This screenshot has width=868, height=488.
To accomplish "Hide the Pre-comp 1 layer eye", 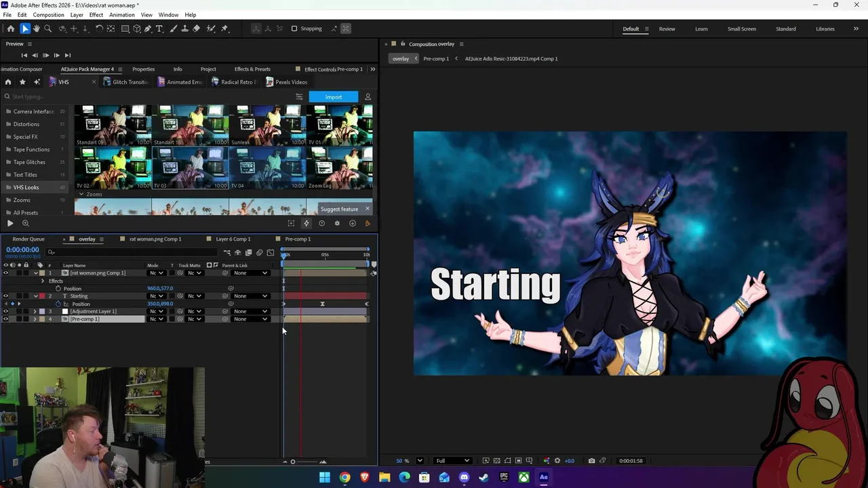I will [x=5, y=319].
